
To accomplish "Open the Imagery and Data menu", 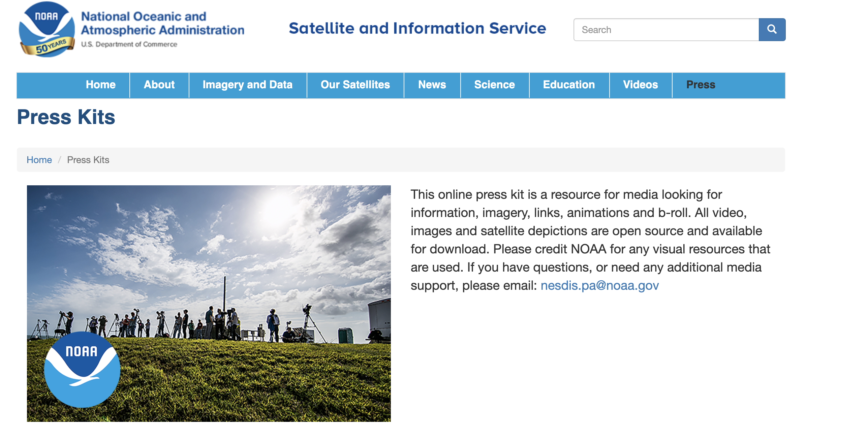I will click(248, 85).
